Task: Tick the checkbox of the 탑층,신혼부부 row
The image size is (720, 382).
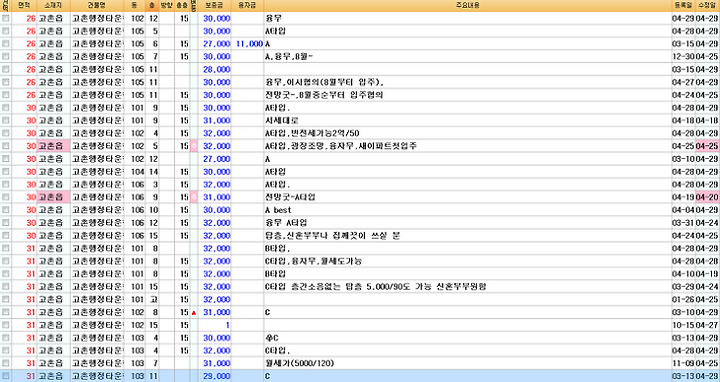Action: click(6, 236)
